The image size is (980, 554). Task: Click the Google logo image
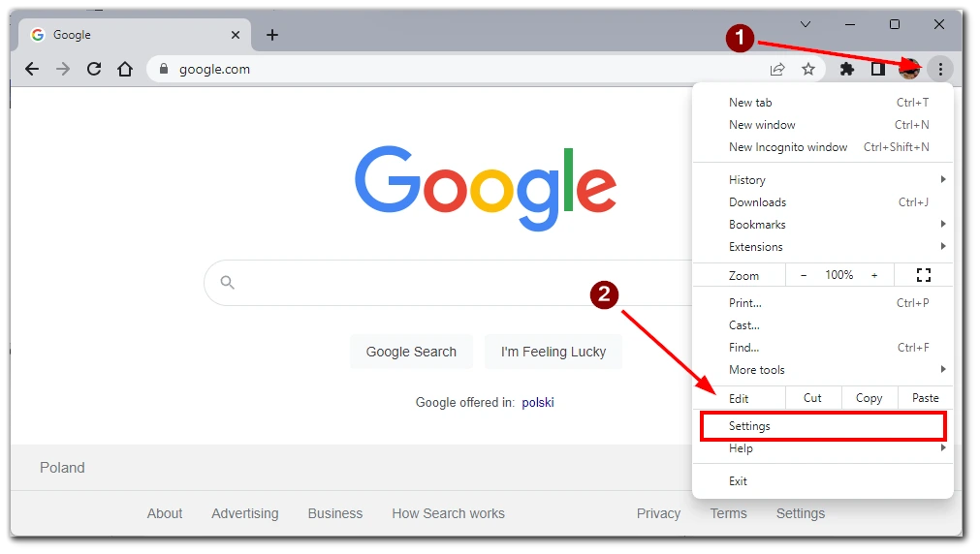[x=486, y=188]
